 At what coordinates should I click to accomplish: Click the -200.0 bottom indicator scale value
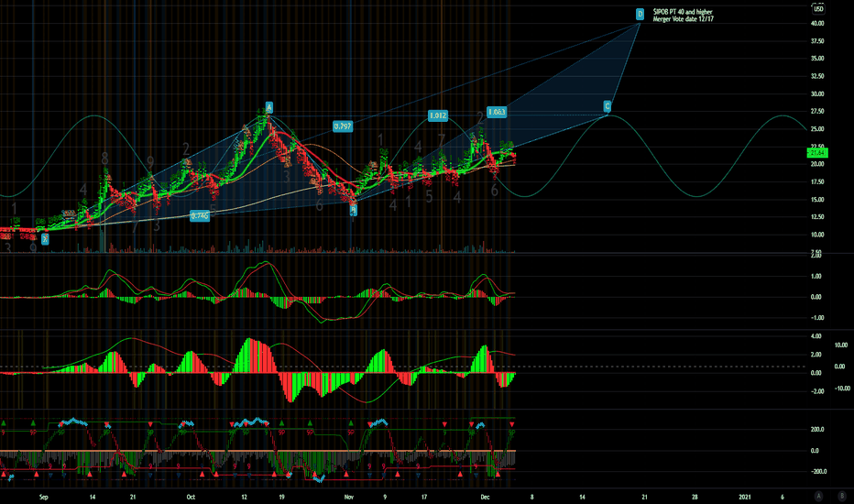(818, 471)
